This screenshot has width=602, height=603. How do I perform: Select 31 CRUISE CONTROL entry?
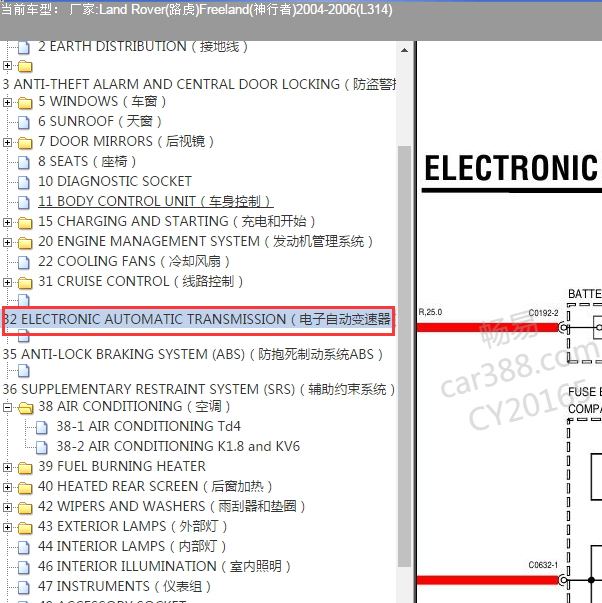pos(140,282)
